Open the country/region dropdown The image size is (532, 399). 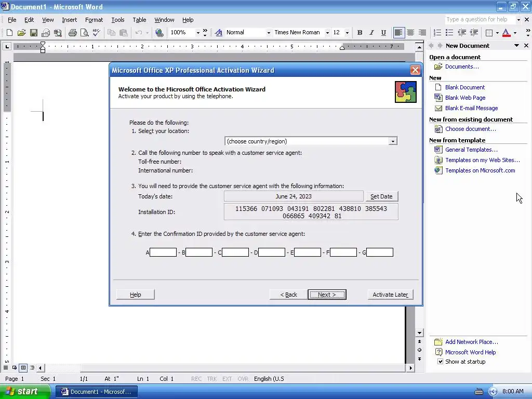[393, 141]
